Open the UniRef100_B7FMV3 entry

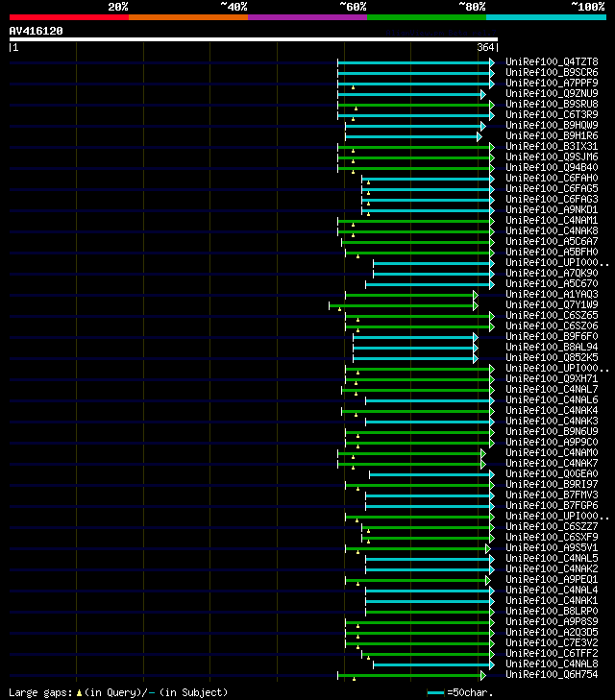(x=552, y=495)
